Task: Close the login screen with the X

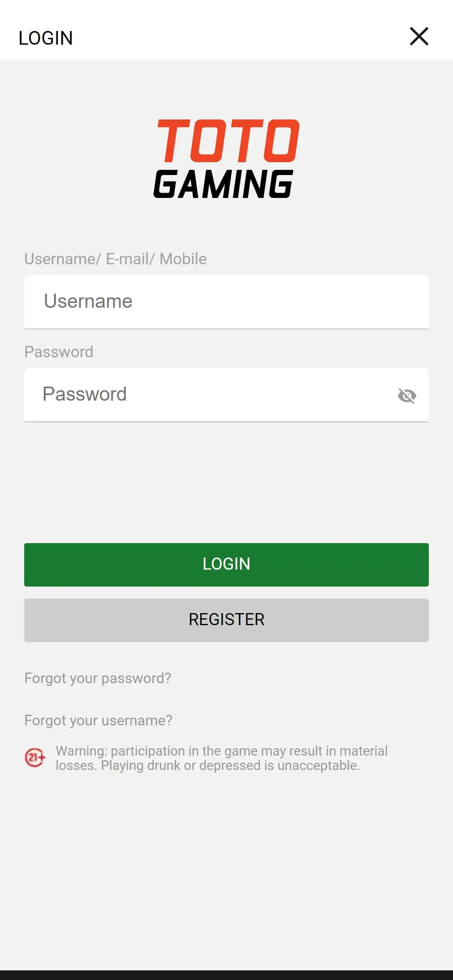Action: click(x=419, y=37)
